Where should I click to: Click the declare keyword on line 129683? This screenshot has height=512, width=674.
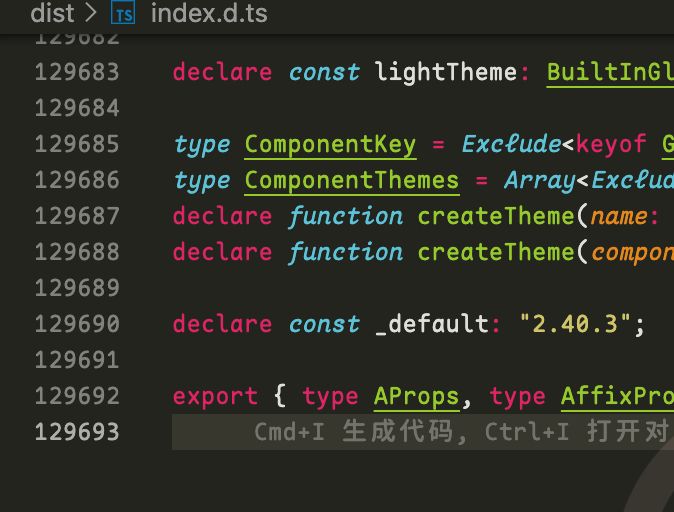tap(222, 72)
